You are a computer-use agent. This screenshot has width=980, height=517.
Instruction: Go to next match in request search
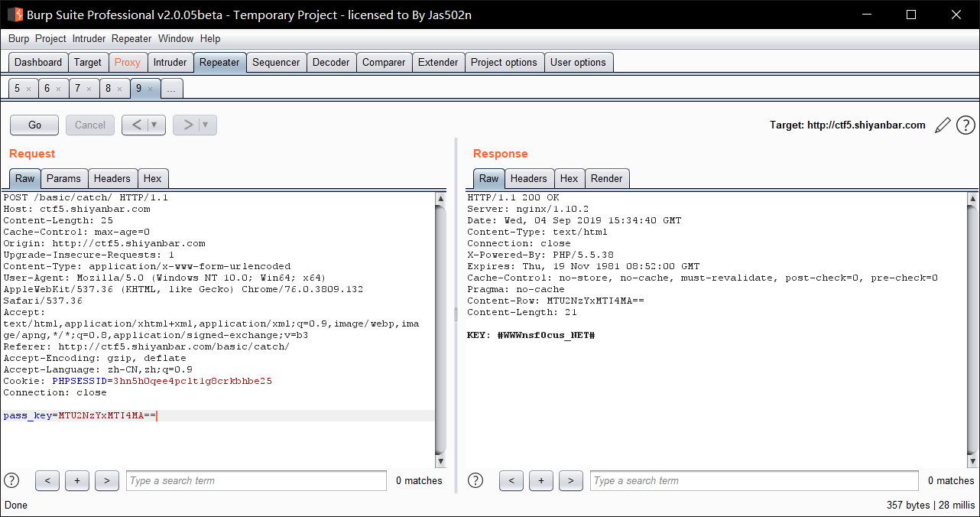click(107, 480)
